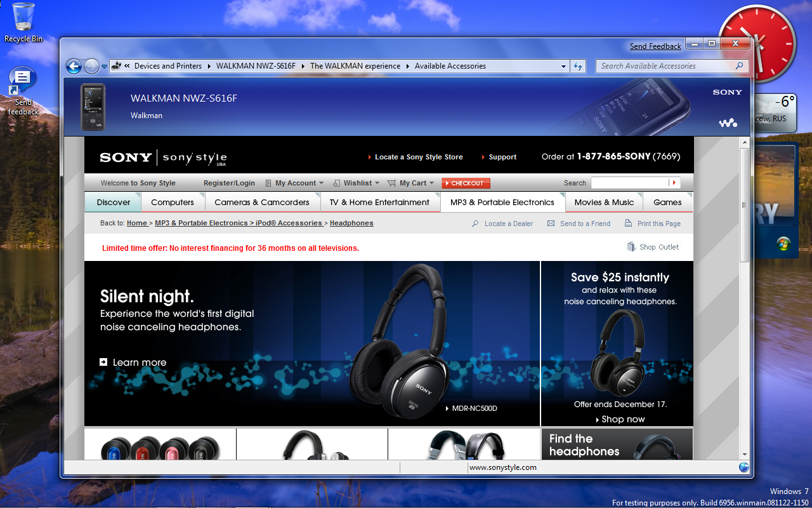The width and height of the screenshot is (812, 508).
Task: Expand the arrow after Devices and Printers breadcrumb
Action: tap(209, 66)
